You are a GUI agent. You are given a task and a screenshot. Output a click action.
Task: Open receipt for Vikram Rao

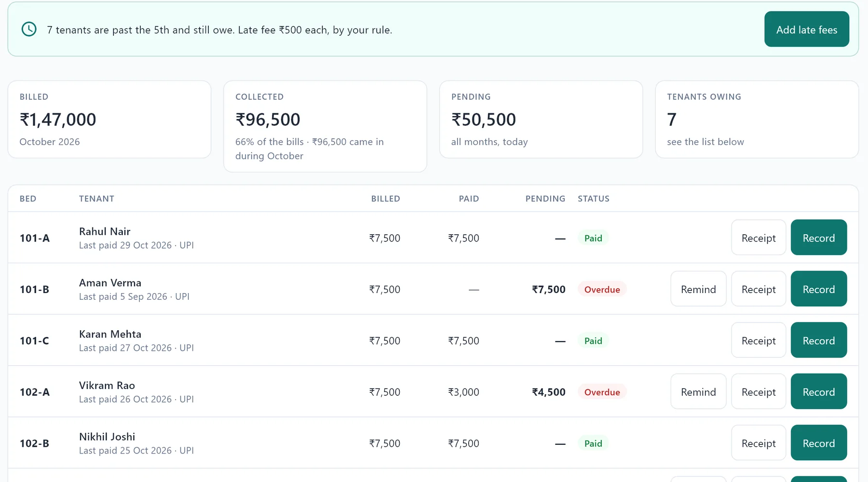pyautogui.click(x=759, y=392)
